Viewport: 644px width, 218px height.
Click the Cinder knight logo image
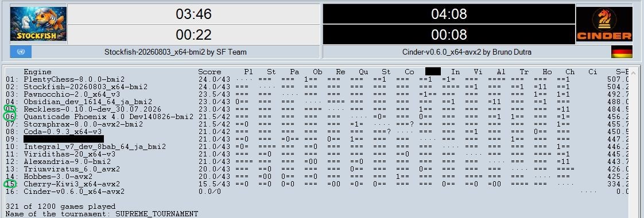pyautogui.click(x=604, y=24)
